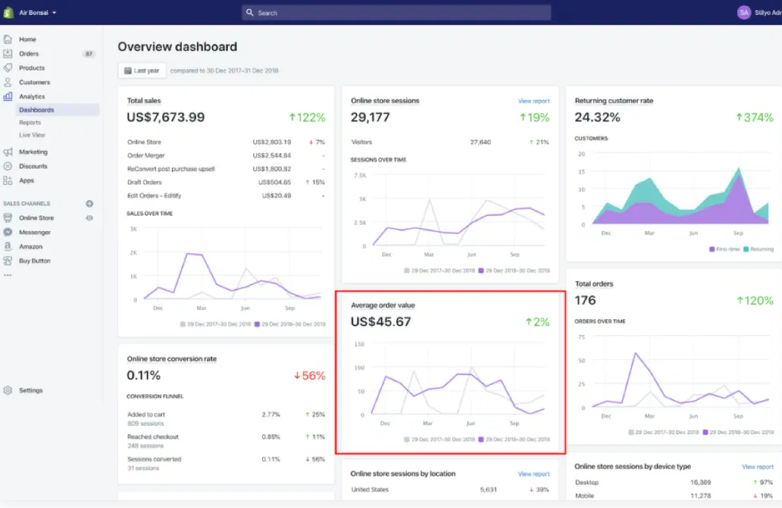Click the purple First-time legend swatch
The width and height of the screenshot is (782, 508).
point(712,249)
